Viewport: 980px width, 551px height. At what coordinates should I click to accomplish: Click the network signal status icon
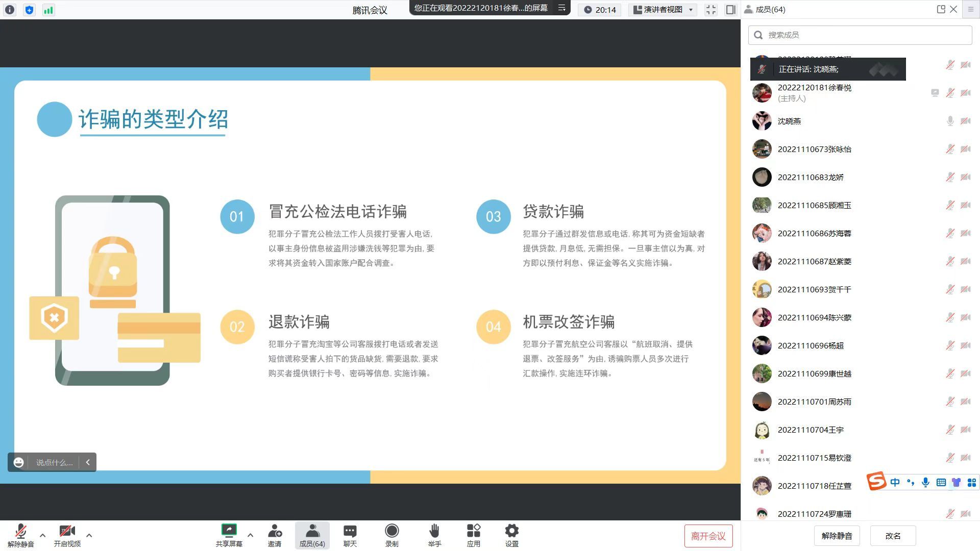pos(48,10)
